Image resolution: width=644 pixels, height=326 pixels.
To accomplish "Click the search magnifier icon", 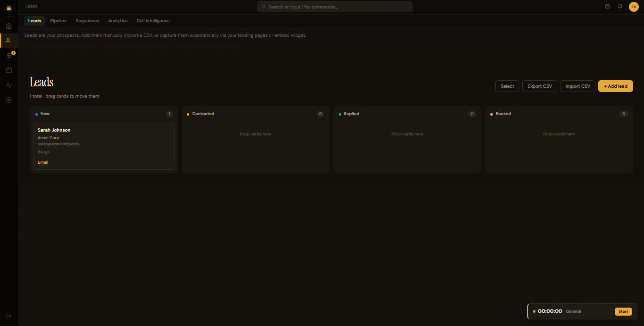I will 264,7.
